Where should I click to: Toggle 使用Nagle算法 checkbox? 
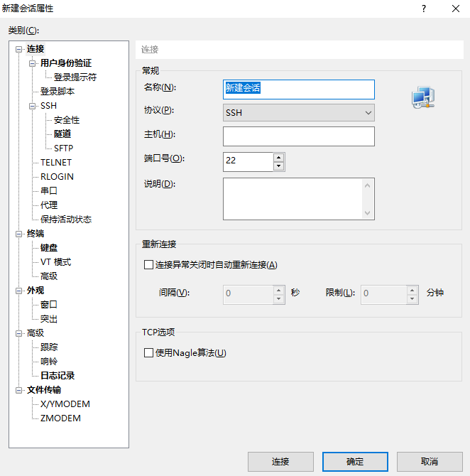point(148,353)
